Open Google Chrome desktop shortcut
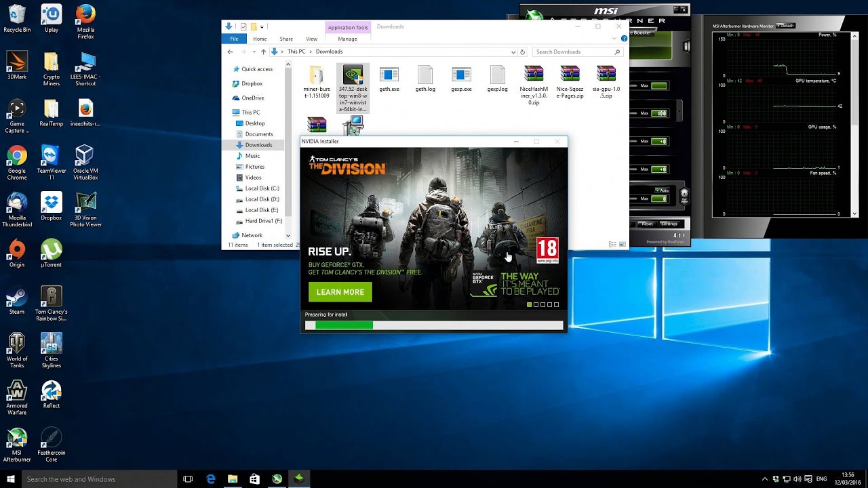This screenshot has width=868, height=488. tap(17, 162)
